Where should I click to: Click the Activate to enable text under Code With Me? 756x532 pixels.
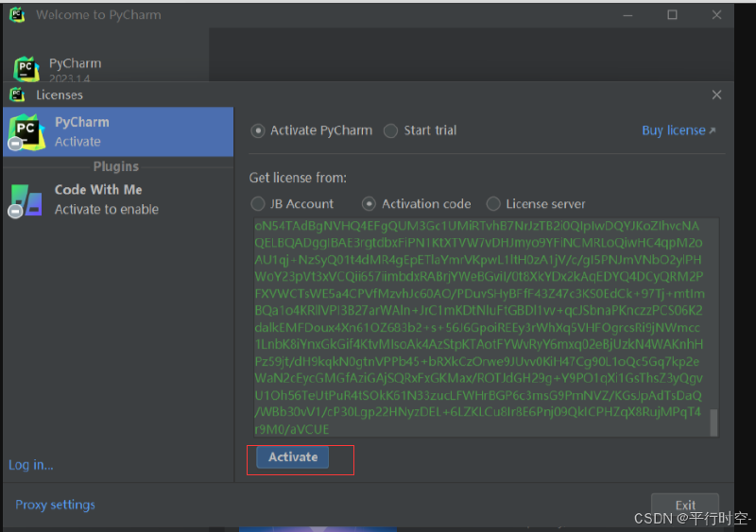[107, 210]
